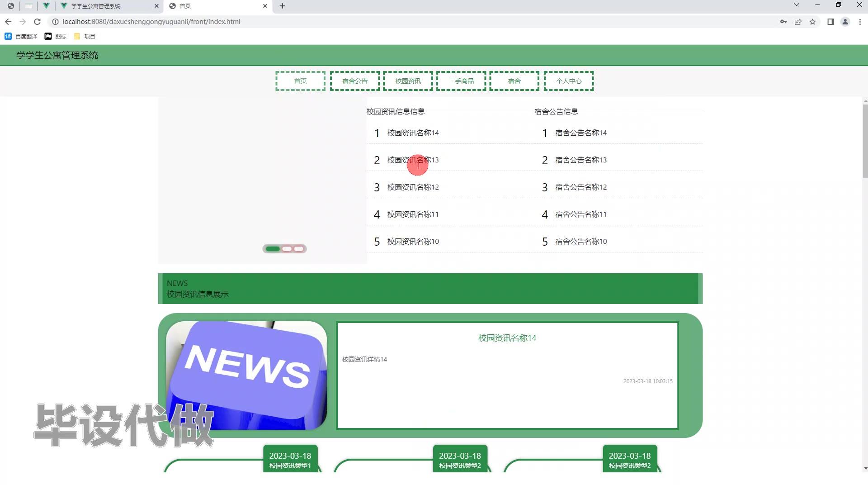Select the first green carousel indicator
The image size is (868, 485).
273,249
